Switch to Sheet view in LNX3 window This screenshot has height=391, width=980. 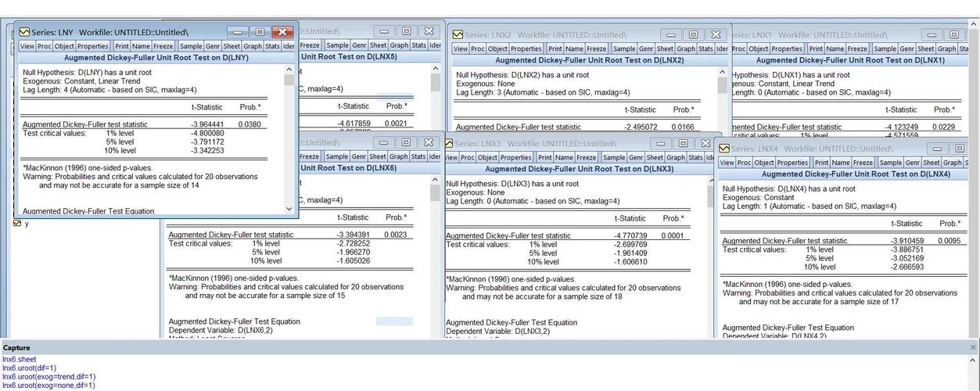pos(655,157)
